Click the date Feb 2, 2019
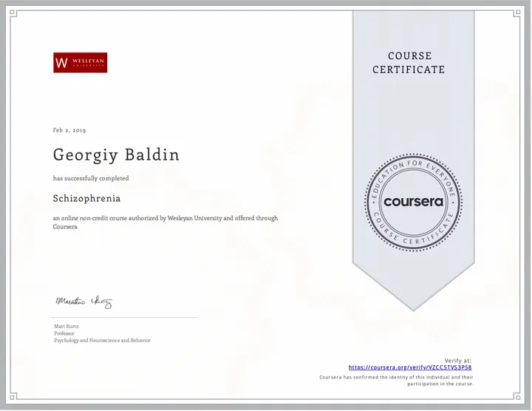This screenshot has height=411, width=532. [x=69, y=130]
